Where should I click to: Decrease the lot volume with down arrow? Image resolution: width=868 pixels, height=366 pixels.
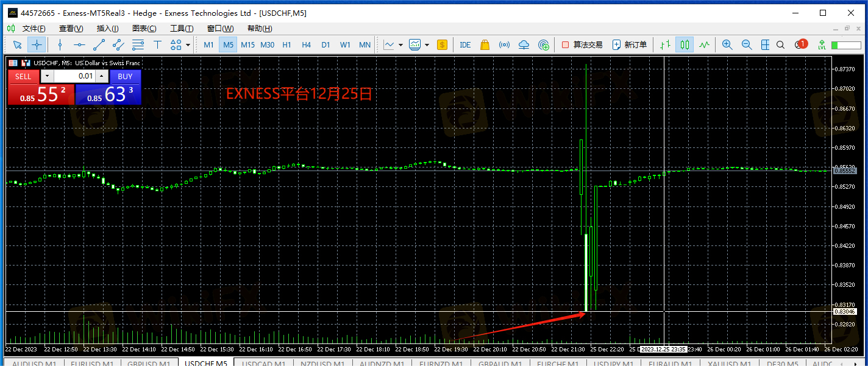click(x=48, y=76)
